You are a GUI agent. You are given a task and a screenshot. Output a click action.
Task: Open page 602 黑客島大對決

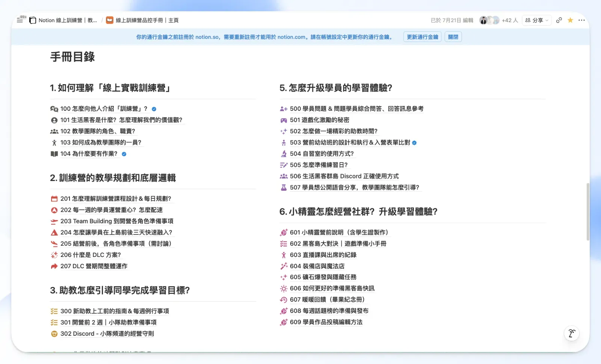pyautogui.click(x=338, y=244)
